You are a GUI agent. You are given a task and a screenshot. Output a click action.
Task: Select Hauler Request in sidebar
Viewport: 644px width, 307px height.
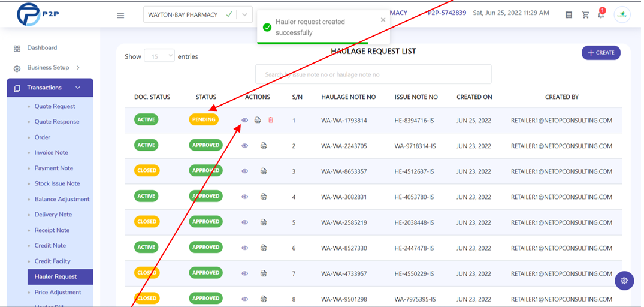pos(61,277)
